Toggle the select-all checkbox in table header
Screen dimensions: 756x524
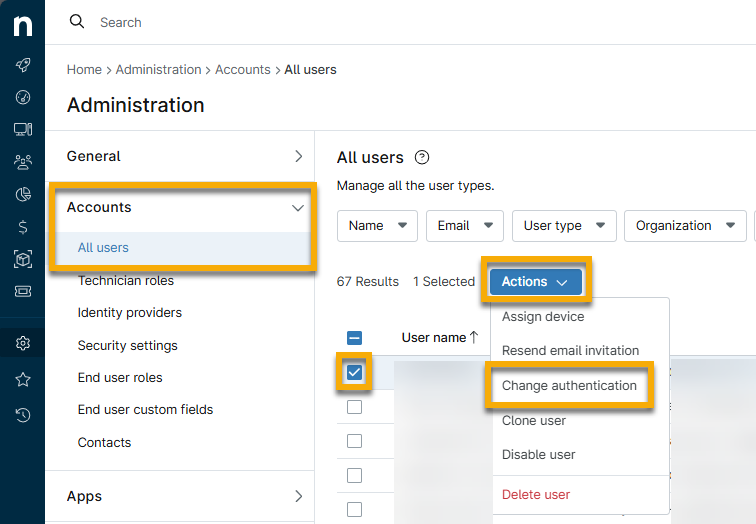354,338
